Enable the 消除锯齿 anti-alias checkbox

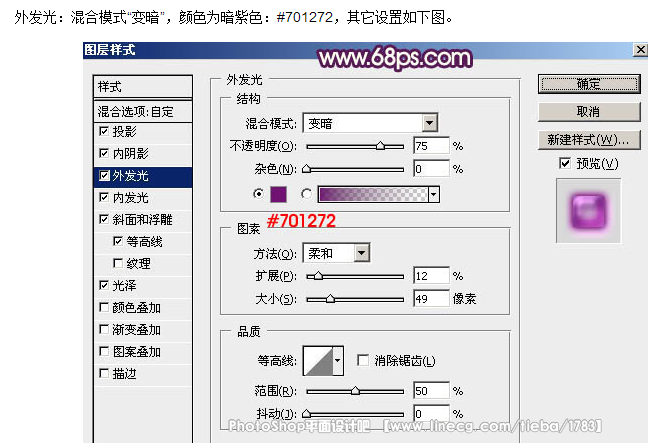click(363, 360)
